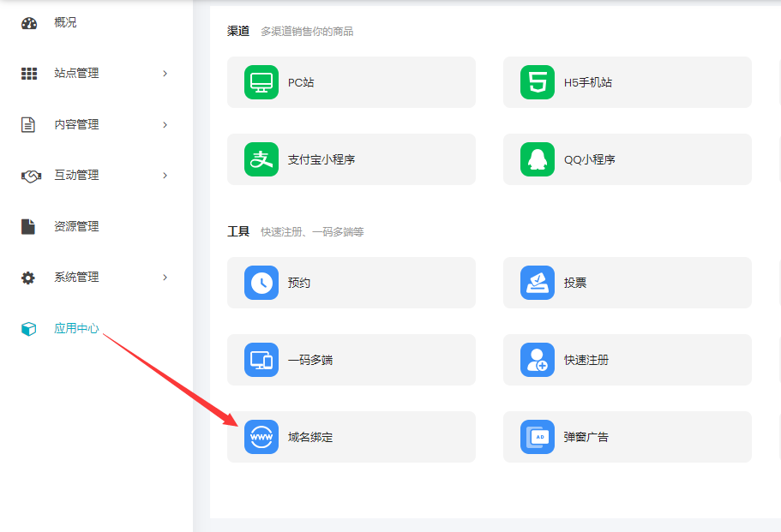
Task: Open the 投票 ballot box icon
Action: click(x=538, y=283)
